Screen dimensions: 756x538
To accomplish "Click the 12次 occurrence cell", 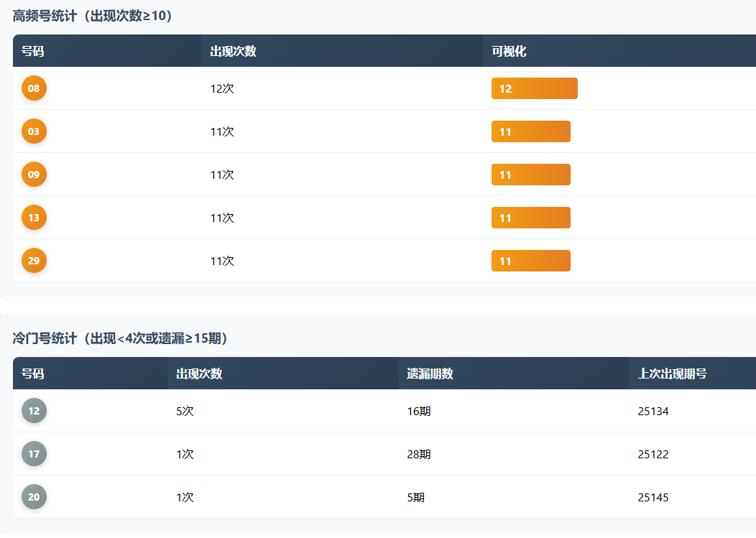I will pyautogui.click(x=222, y=88).
